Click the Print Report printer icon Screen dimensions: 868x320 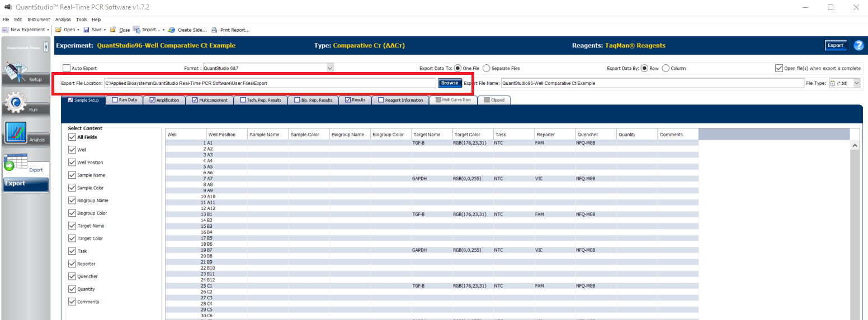215,30
